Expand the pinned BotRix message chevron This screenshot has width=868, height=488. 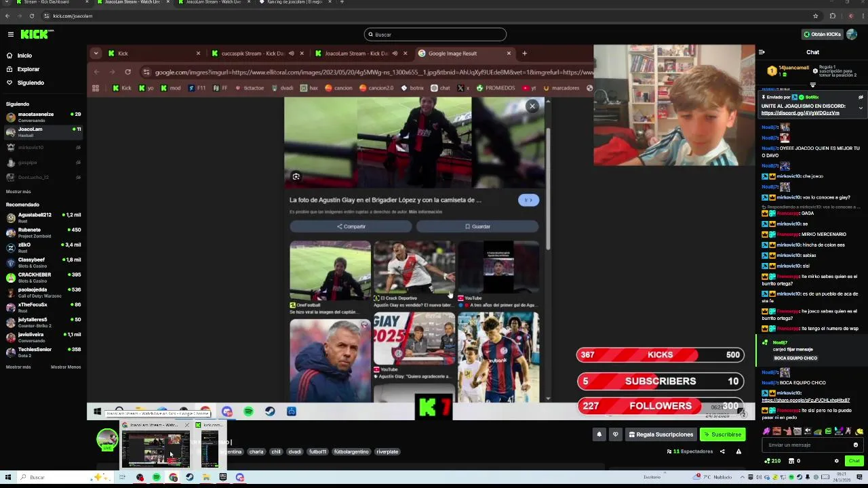pos(861,108)
